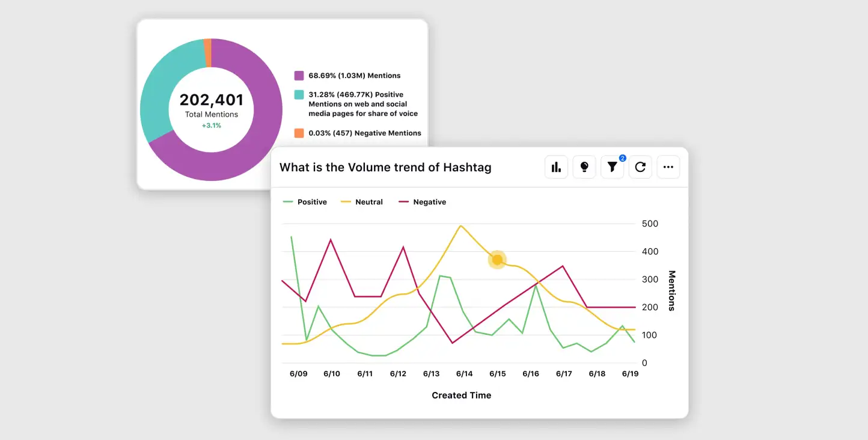
Task: Open the chart type selector icon
Action: click(555, 167)
